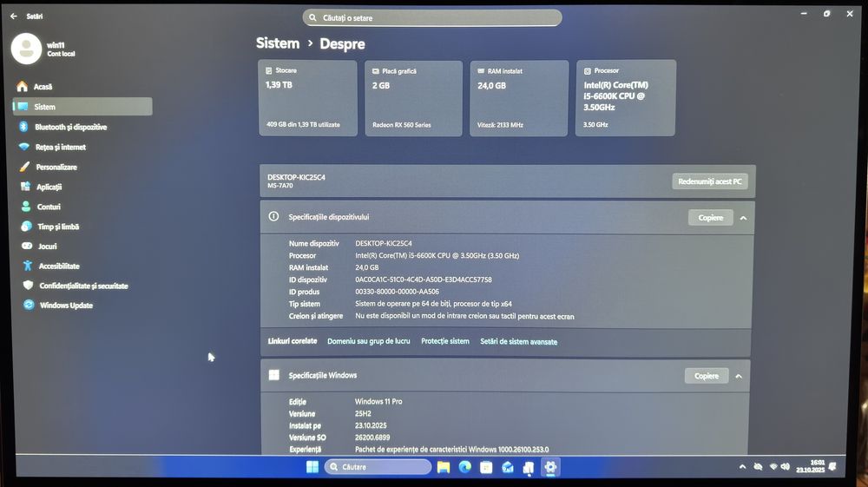The height and width of the screenshot is (487, 868).
Task: Click the info icon beside Specificațiile dispozitivului
Action: click(273, 216)
